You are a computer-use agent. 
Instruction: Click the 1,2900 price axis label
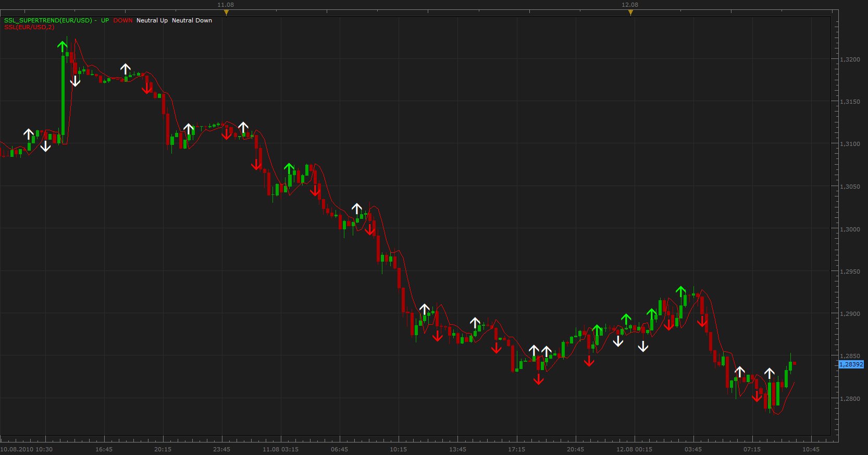pyautogui.click(x=850, y=314)
